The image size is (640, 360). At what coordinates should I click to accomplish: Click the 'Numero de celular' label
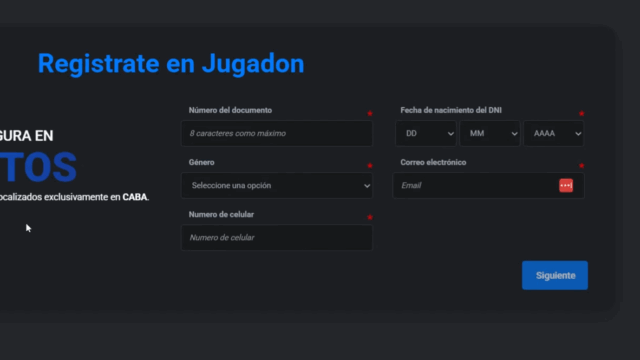(x=221, y=215)
